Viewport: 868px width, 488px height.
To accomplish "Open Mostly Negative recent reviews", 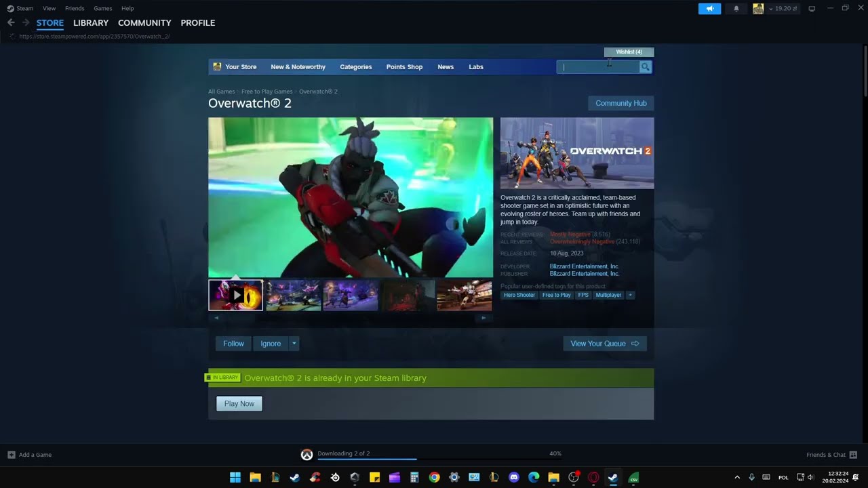I will 570,235.
